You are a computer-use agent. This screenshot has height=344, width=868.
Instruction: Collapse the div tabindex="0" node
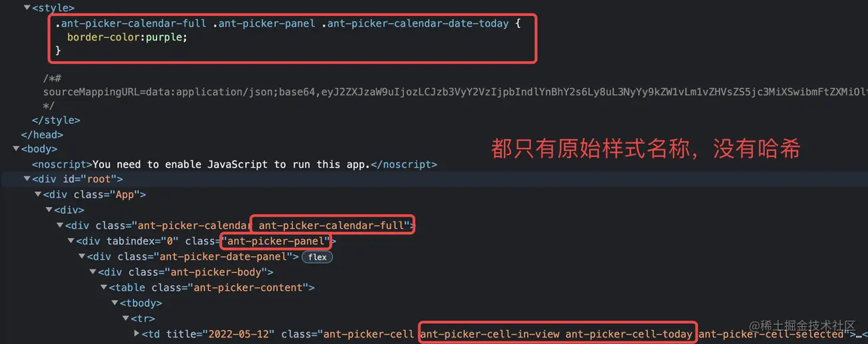point(71,241)
